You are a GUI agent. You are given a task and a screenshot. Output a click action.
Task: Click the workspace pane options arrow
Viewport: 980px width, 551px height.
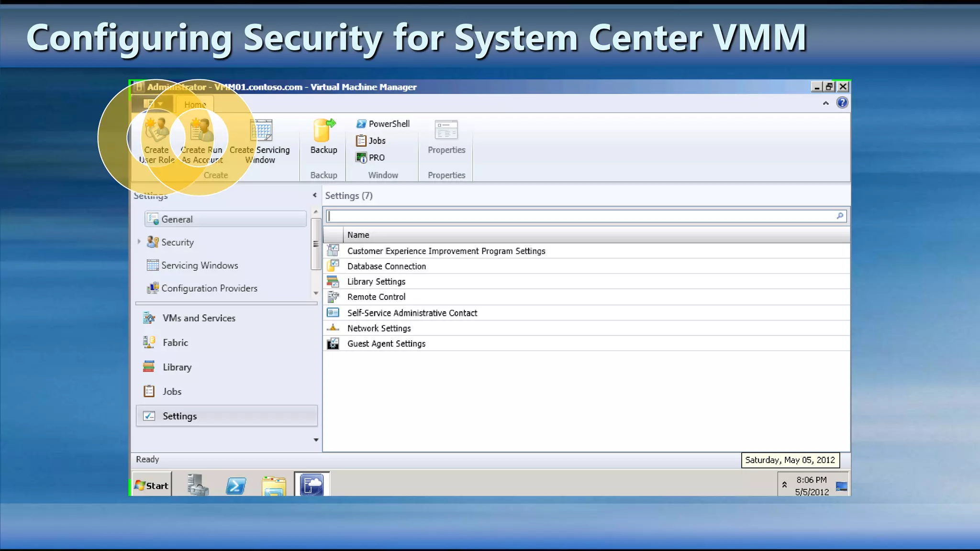[316, 440]
